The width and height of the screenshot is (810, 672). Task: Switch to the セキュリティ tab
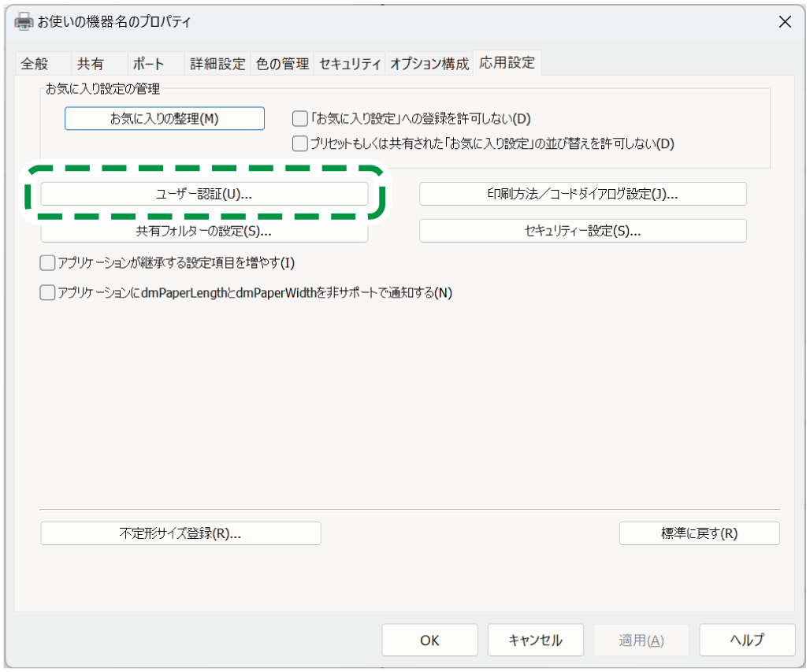pos(350,64)
